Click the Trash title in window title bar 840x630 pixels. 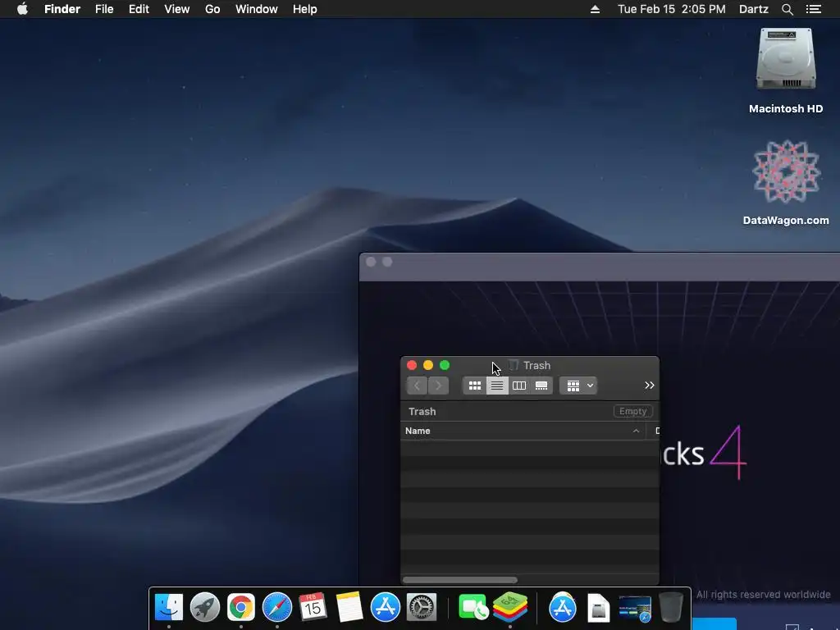point(536,365)
